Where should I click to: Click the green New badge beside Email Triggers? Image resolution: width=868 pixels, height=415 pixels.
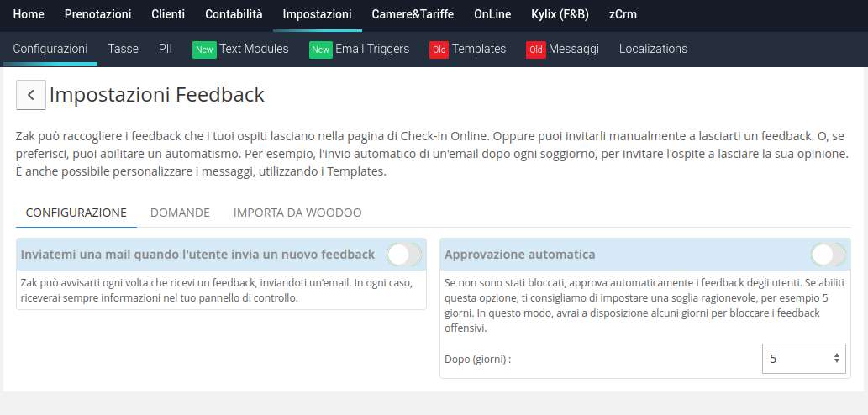(320, 50)
